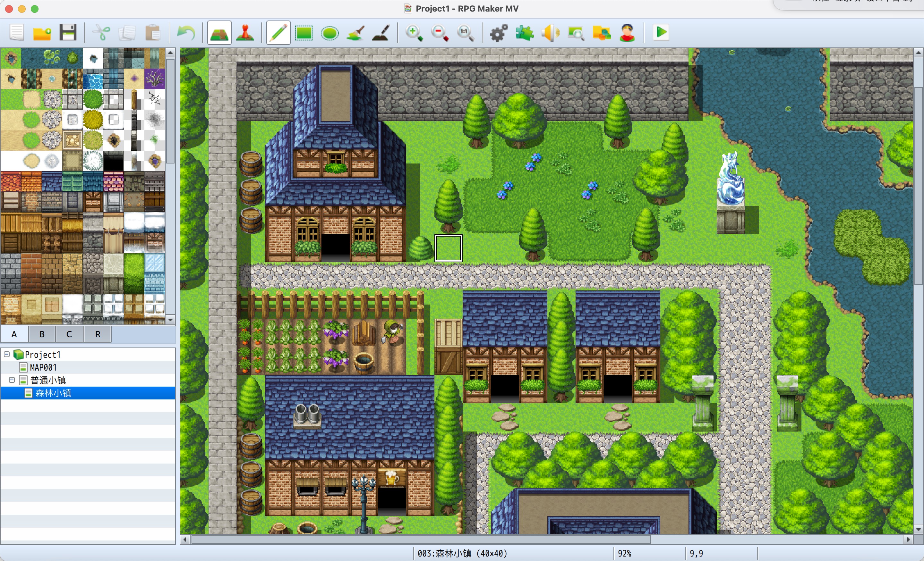Switch to tileset tab R
The height and width of the screenshot is (561, 924).
coord(98,334)
